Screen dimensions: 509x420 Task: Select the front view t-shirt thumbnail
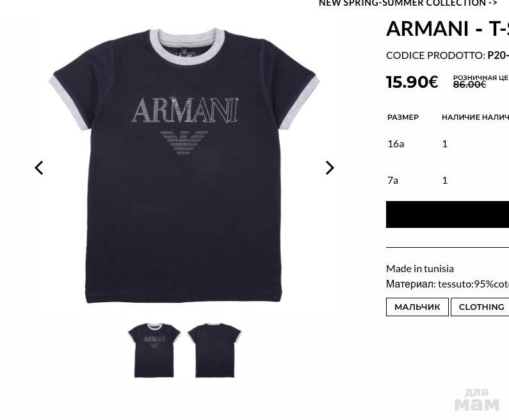(x=154, y=350)
